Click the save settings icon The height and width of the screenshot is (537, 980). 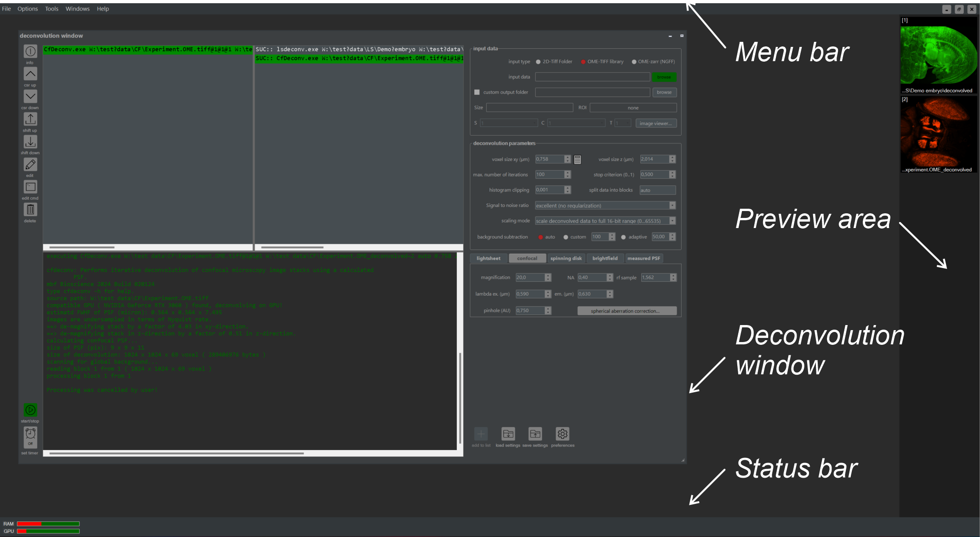pos(535,434)
